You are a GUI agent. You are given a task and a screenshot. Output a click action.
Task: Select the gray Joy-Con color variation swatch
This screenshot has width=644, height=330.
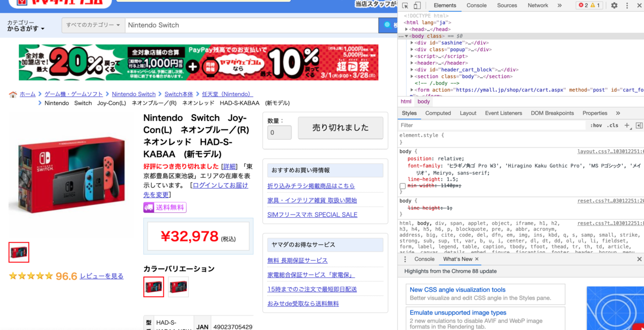tap(178, 287)
